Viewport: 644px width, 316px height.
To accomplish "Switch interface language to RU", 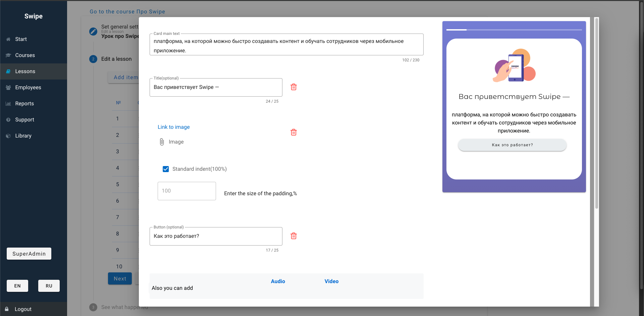I will (49, 286).
